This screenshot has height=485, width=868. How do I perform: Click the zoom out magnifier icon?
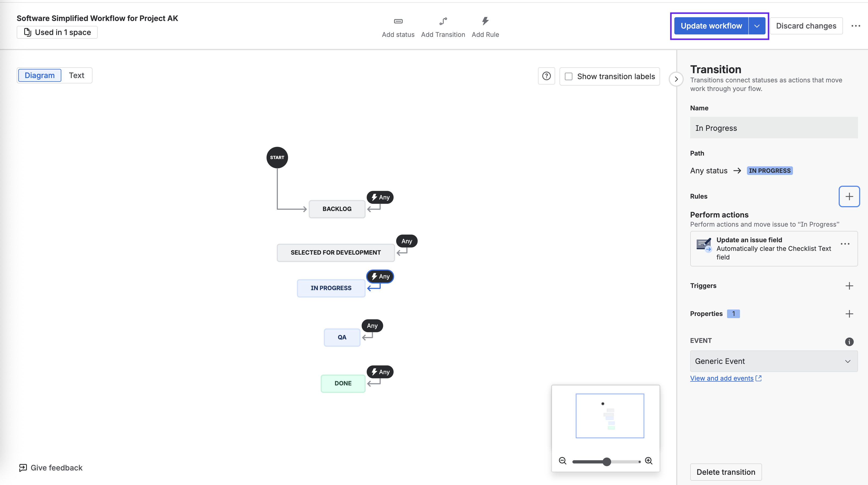coord(562,461)
